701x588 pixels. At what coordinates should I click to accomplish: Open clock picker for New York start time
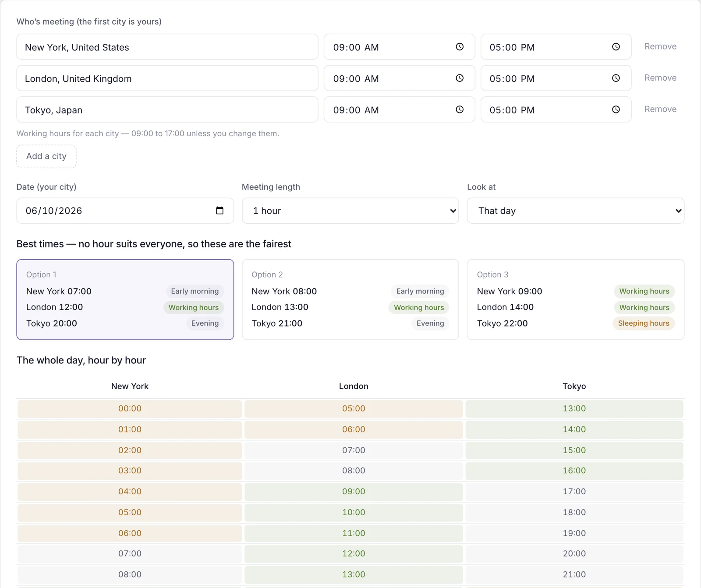[460, 47]
